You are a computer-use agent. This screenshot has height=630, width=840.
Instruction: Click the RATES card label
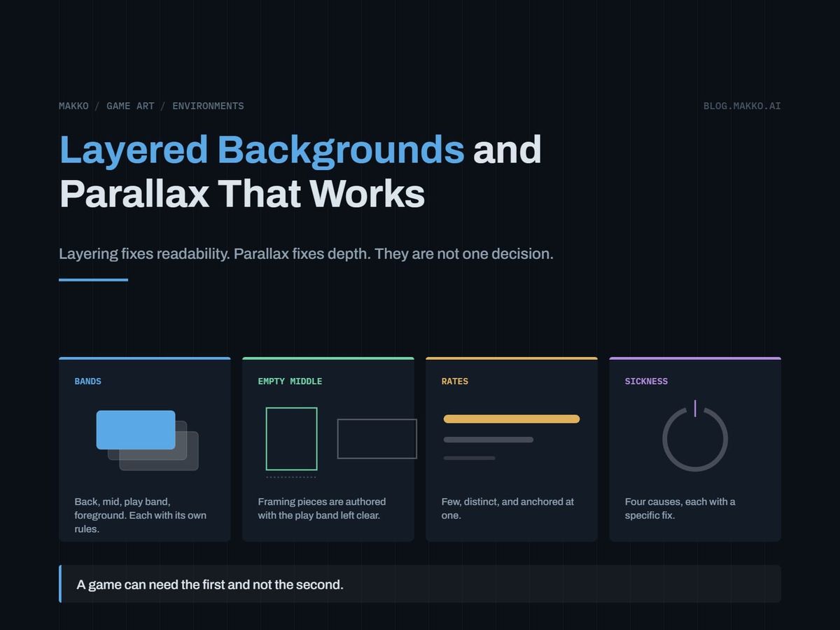(x=455, y=381)
